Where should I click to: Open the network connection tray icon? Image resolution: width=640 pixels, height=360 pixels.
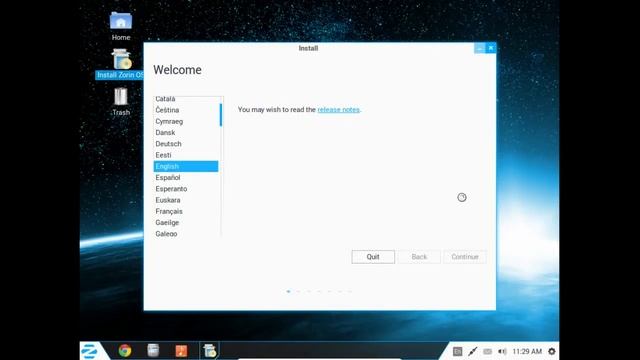tap(473, 351)
